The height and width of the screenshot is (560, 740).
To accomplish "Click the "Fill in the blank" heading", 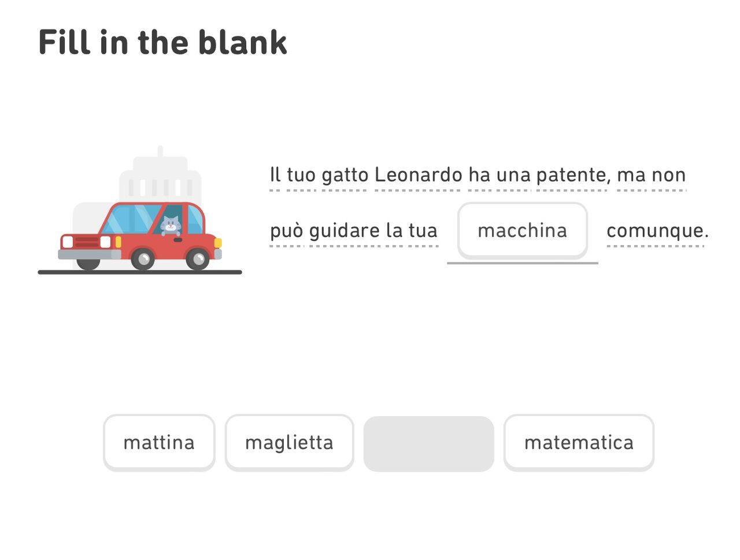I will point(162,42).
